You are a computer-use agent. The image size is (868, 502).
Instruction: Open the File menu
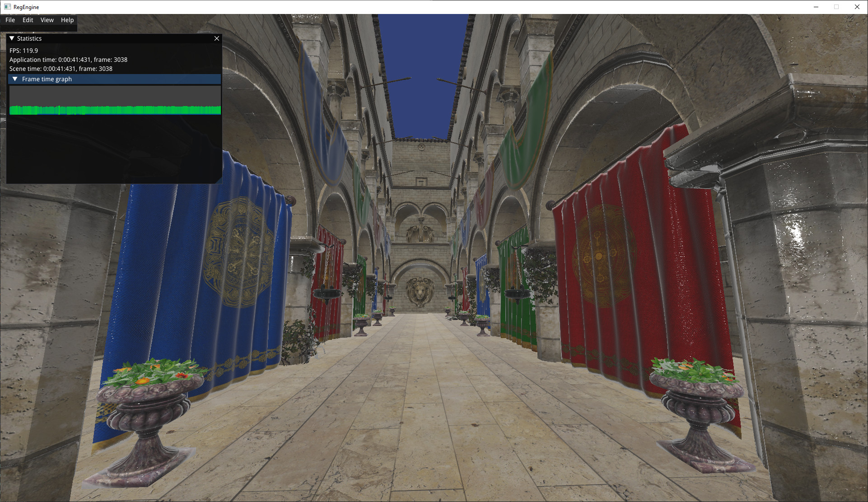[x=10, y=20]
